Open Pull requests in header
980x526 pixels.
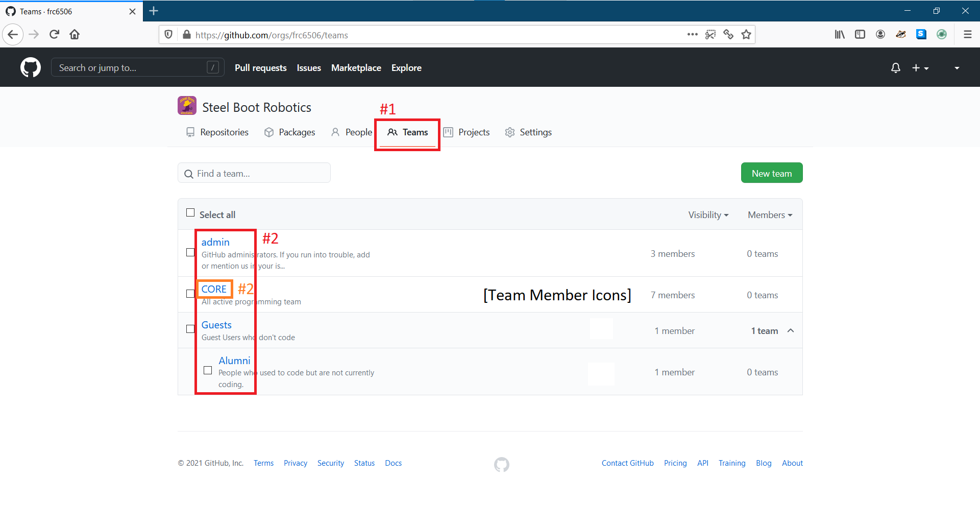click(x=261, y=68)
